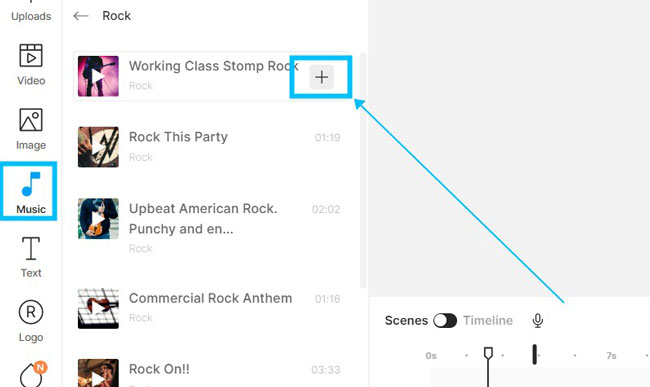
Task: Select the Music sidebar icon
Action: (31, 193)
